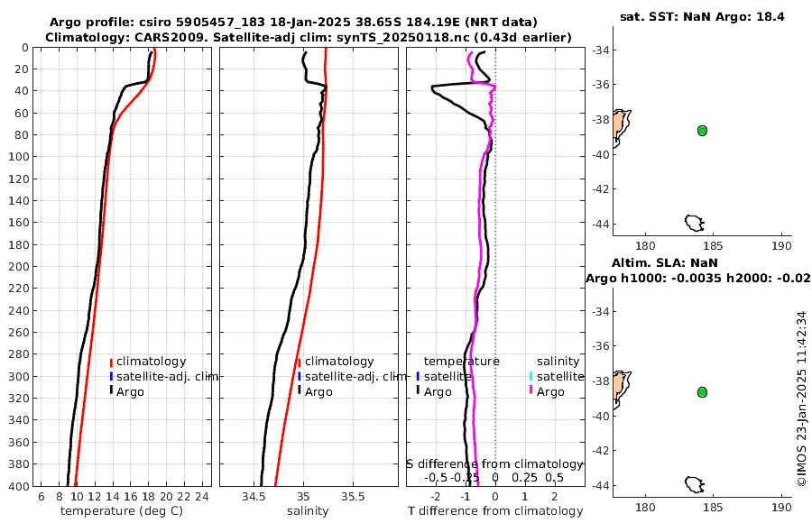The image size is (812, 523).
Task: Click the temperature axis tick 14
Action: click(x=113, y=497)
